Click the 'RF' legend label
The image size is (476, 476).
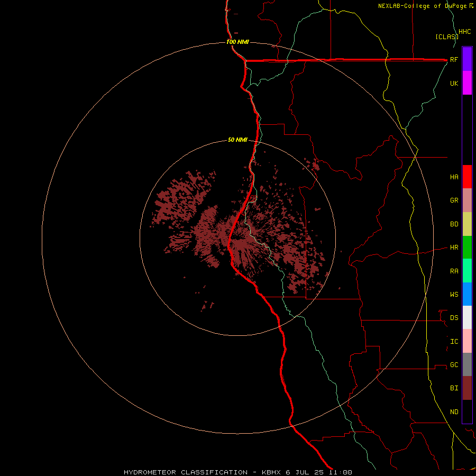pos(454,59)
